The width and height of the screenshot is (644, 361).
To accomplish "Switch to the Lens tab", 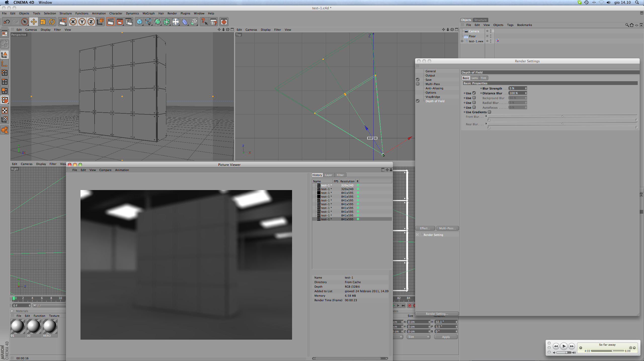I will pos(474,78).
